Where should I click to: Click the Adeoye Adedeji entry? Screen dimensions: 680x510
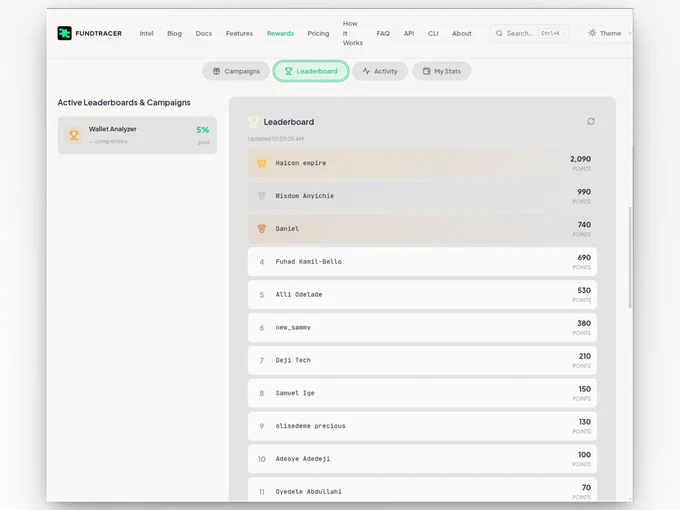(422, 459)
